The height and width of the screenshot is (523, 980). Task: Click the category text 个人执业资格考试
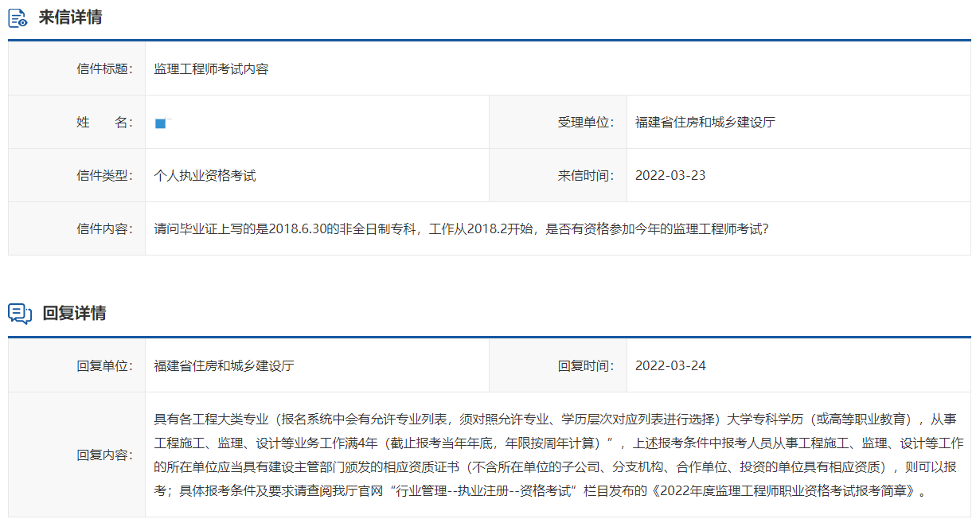pyautogui.click(x=203, y=174)
